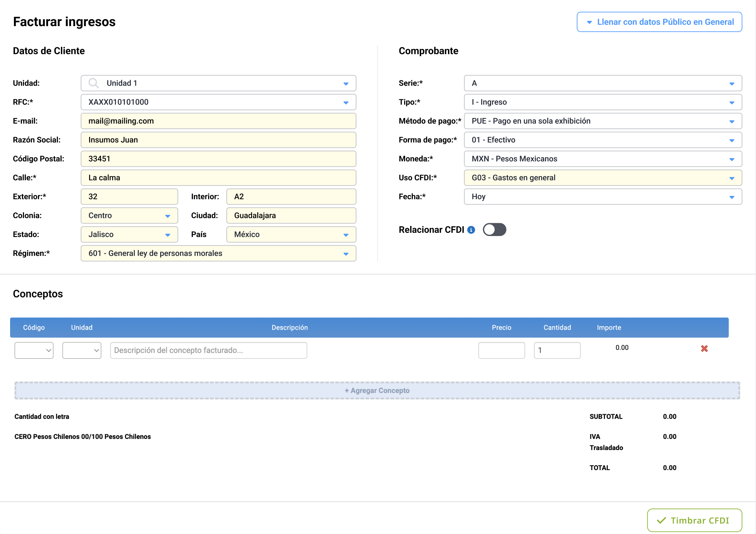Click the Relacionar CFDI info icon
This screenshot has height=534, width=756.
tap(471, 230)
